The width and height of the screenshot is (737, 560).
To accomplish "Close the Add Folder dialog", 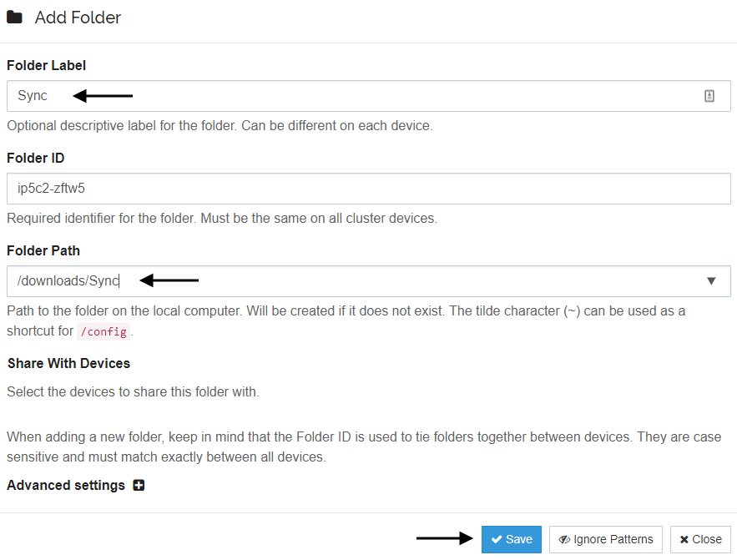I will (x=701, y=539).
